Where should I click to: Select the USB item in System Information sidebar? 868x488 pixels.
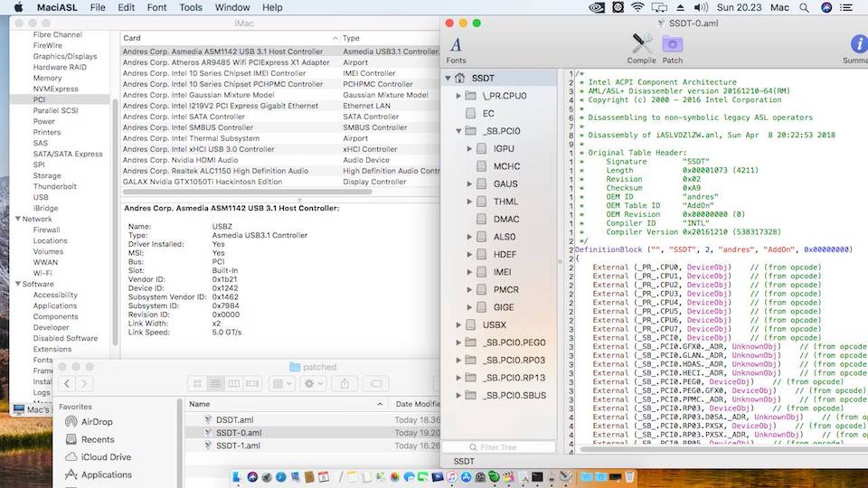(41, 198)
